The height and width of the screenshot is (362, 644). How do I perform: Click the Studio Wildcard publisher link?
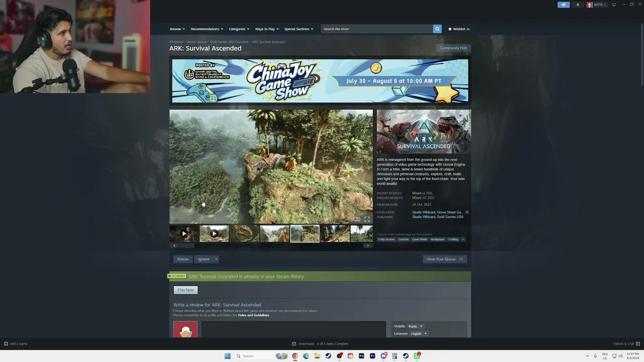coord(424,217)
